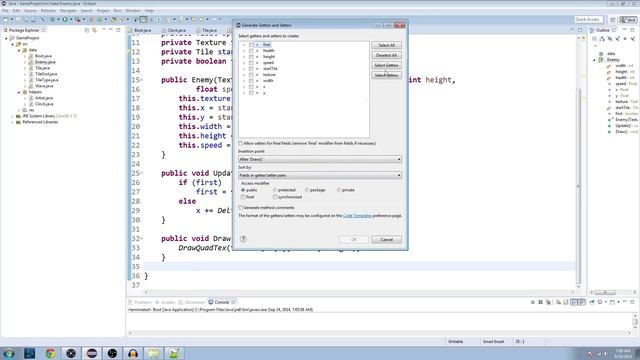The width and height of the screenshot is (640, 360).
Task: Check the 'texture' field checkbox
Action: coord(251,75)
